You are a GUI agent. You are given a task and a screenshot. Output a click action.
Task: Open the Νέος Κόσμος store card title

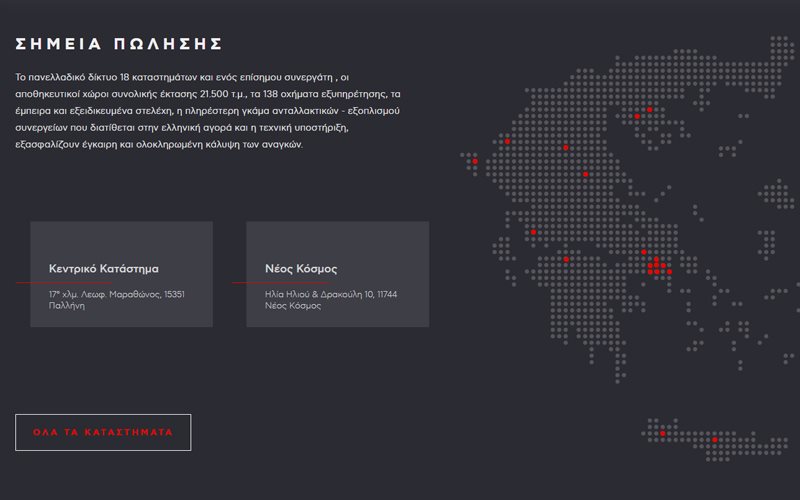pos(301,269)
